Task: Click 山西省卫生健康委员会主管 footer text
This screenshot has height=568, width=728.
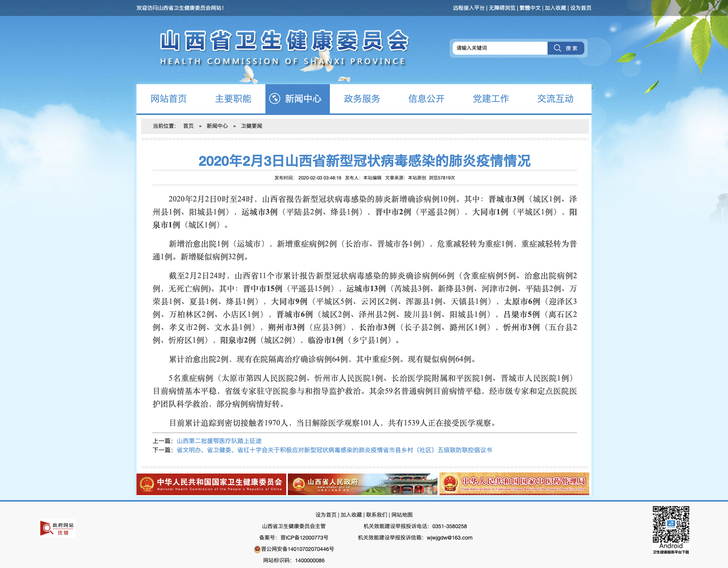Action: pyautogui.click(x=294, y=526)
